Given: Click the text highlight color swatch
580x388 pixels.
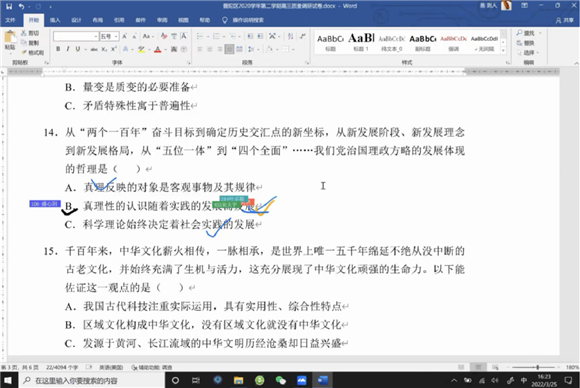Looking at the screenshot, I should pyautogui.click(x=141, y=49).
